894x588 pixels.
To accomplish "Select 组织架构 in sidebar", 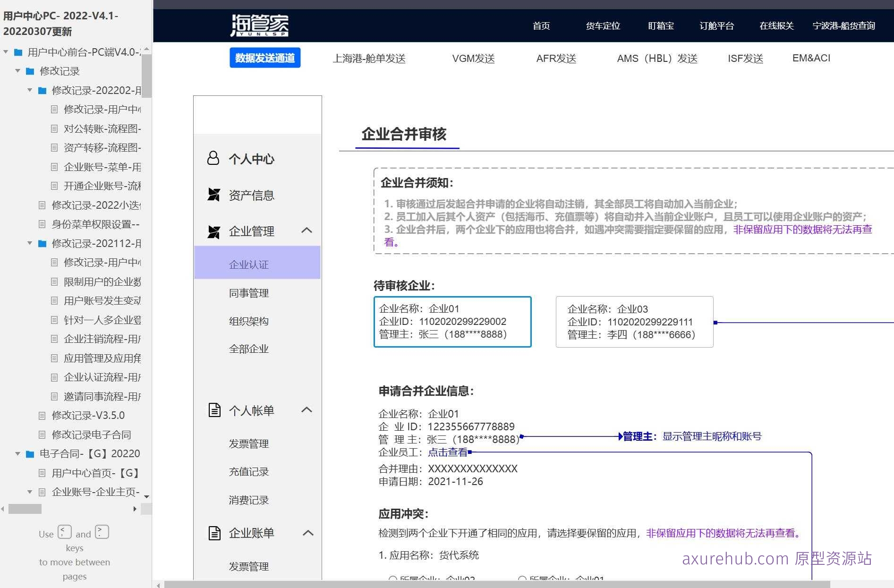I will 249,321.
